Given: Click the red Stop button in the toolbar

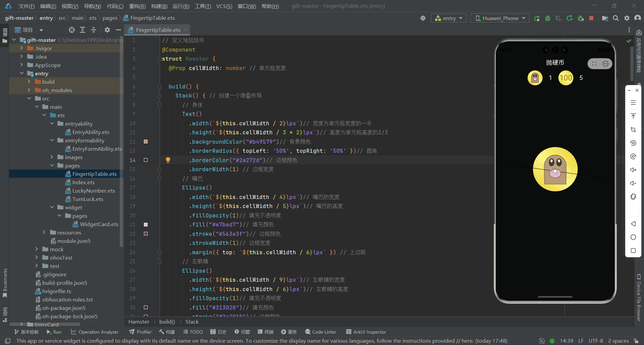Looking at the screenshot, I should click(x=591, y=18).
